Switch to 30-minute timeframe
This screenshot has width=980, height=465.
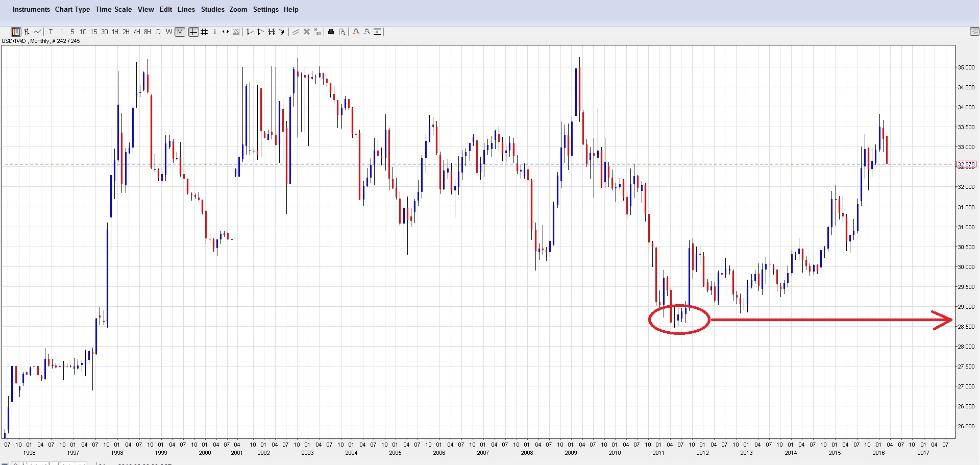coord(105,32)
